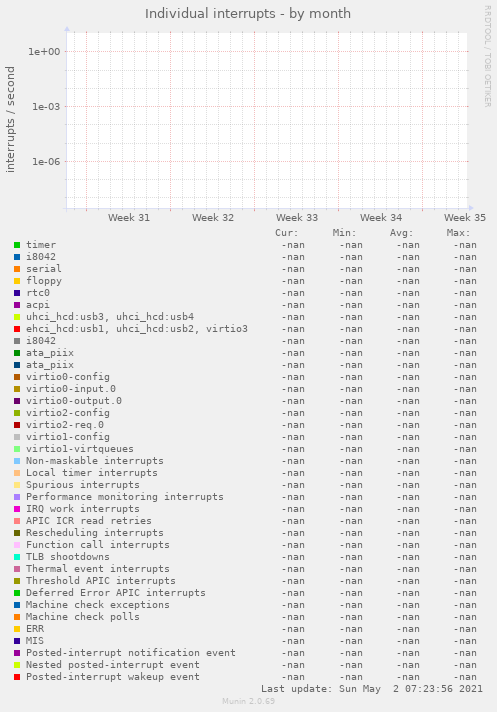The width and height of the screenshot is (497, 712).
Task: Click the yellow floppy legend swatch
Action: [x=17, y=281]
